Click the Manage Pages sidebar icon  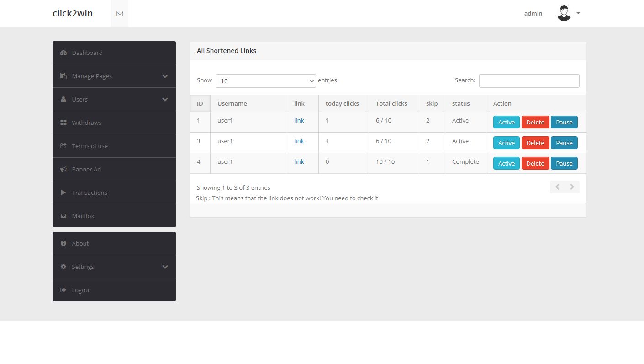point(63,76)
